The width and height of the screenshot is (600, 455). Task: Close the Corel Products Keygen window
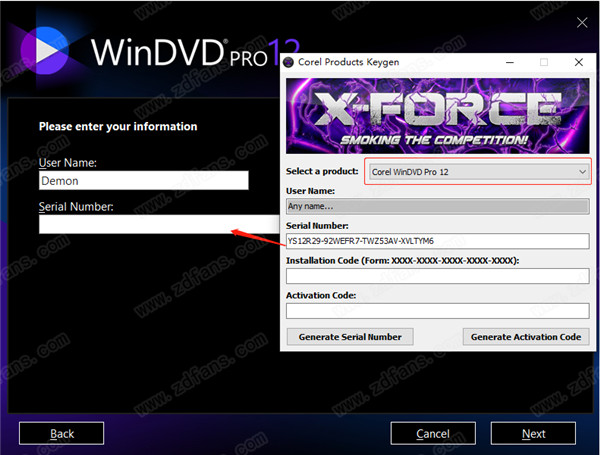tap(579, 62)
